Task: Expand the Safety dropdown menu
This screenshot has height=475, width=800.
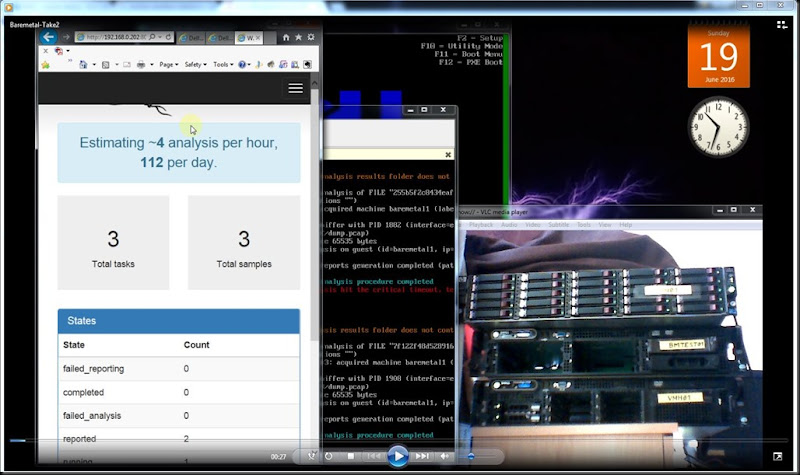Action: pos(195,64)
